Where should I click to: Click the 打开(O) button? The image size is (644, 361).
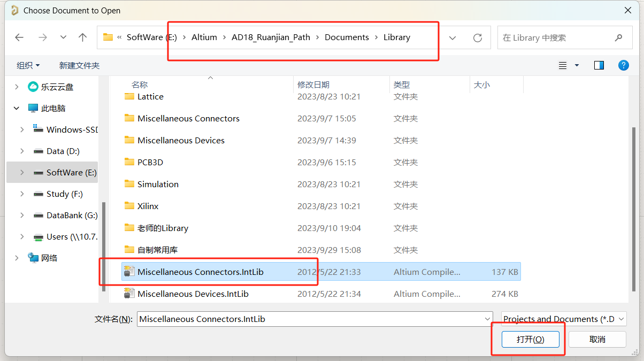pyautogui.click(x=530, y=339)
